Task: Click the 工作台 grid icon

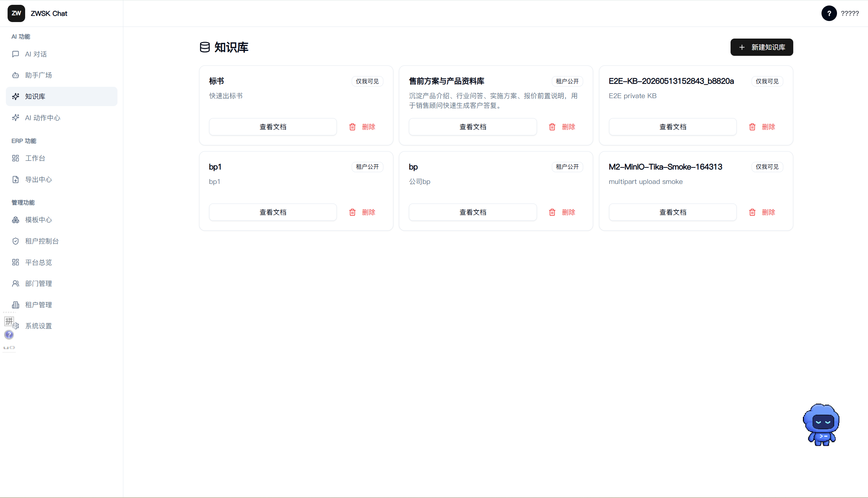Action: pyautogui.click(x=15, y=158)
